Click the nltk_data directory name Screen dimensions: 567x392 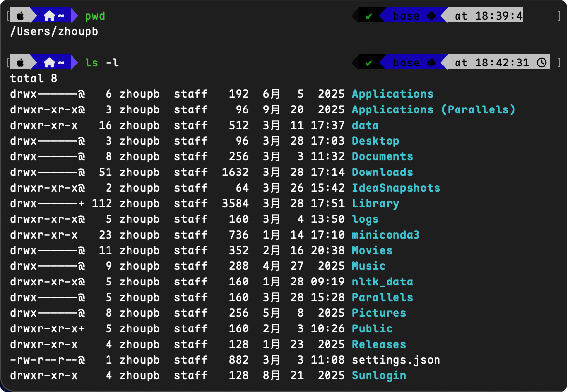[382, 282]
